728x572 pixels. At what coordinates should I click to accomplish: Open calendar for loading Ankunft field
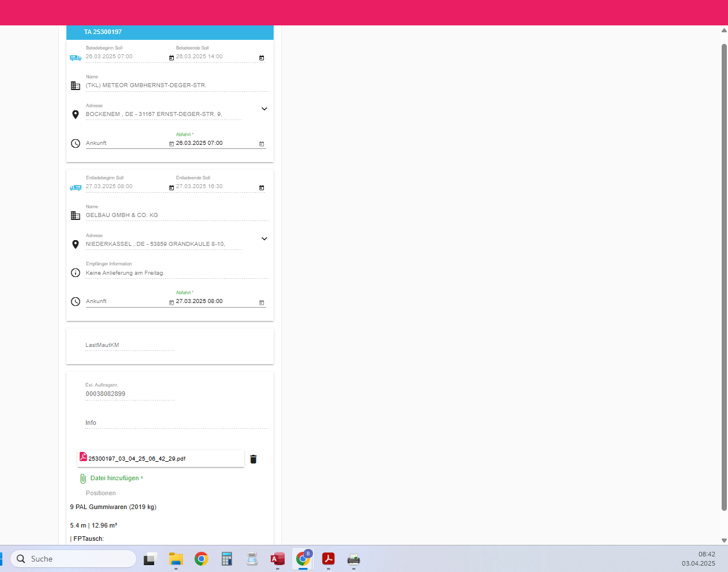pyautogui.click(x=171, y=144)
